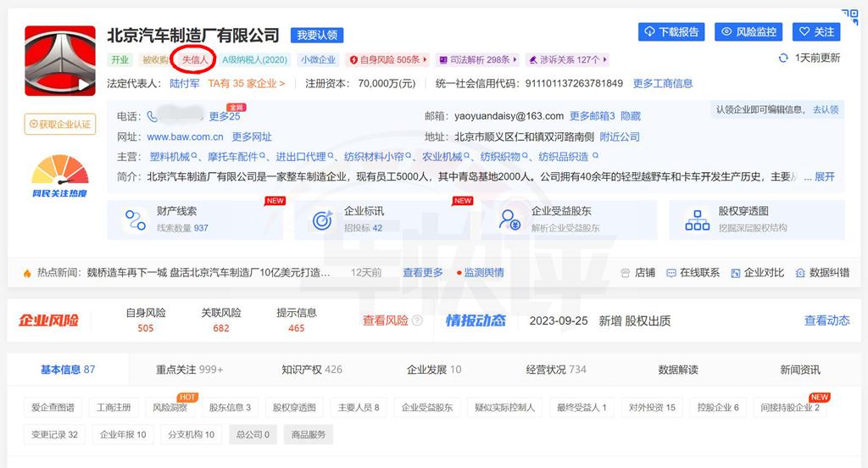
Task: Expand company intro with 展开
Action: [824, 176]
